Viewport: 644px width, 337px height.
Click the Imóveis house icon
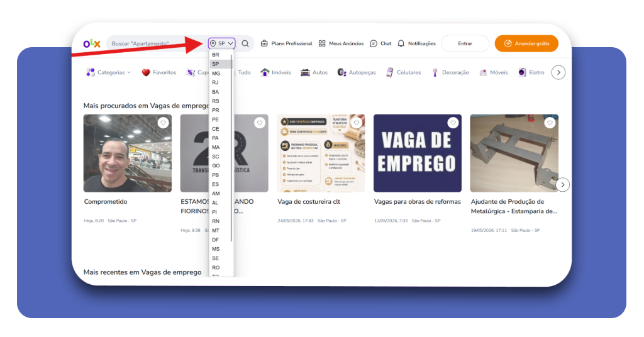[265, 72]
